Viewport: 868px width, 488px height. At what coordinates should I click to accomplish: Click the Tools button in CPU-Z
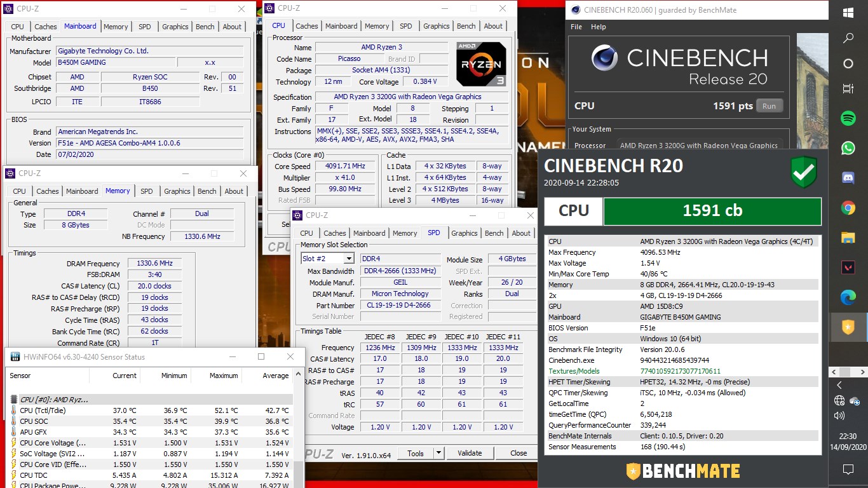[416, 453]
